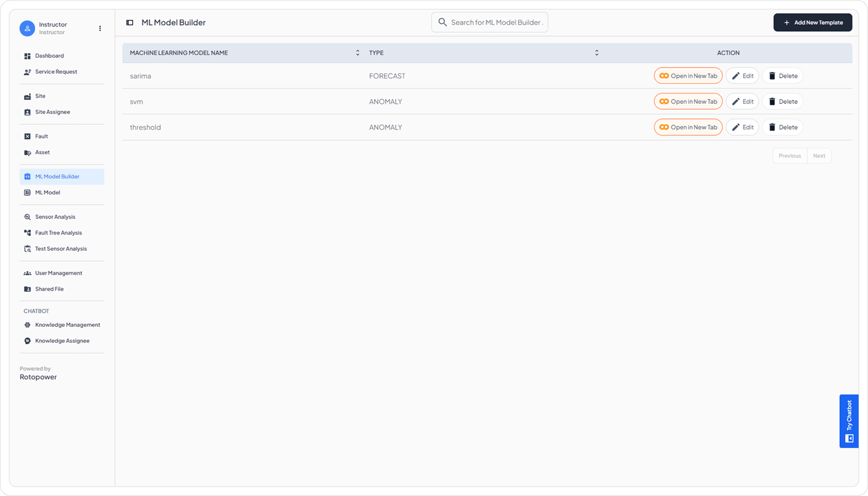Go to the ML Model menu item
This screenshot has height=496, width=868.
[x=47, y=193]
